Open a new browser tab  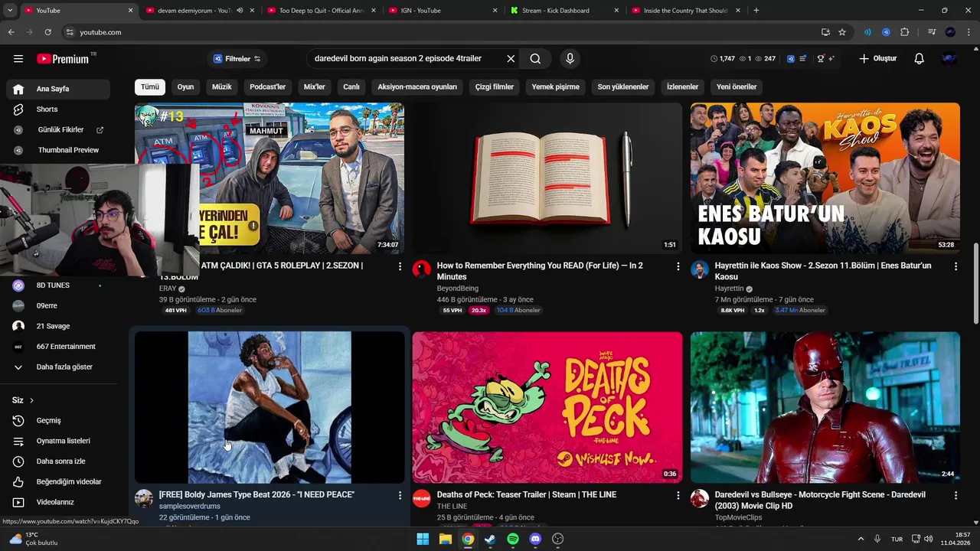click(x=756, y=11)
